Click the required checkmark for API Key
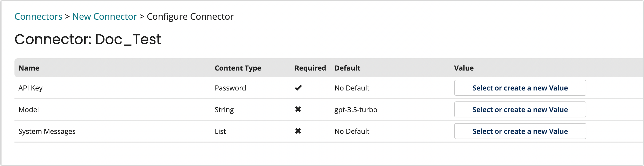 (x=298, y=88)
